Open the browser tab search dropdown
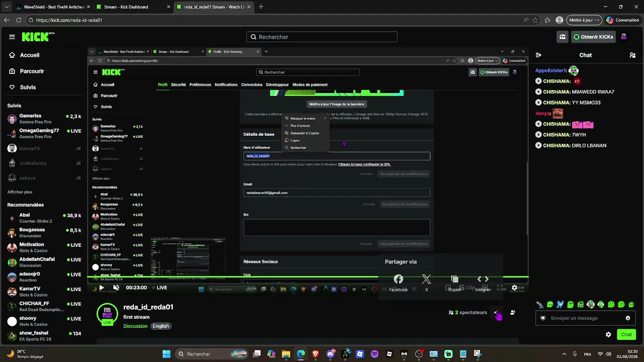Screen dimensions: 644x362 [x=7, y=7]
